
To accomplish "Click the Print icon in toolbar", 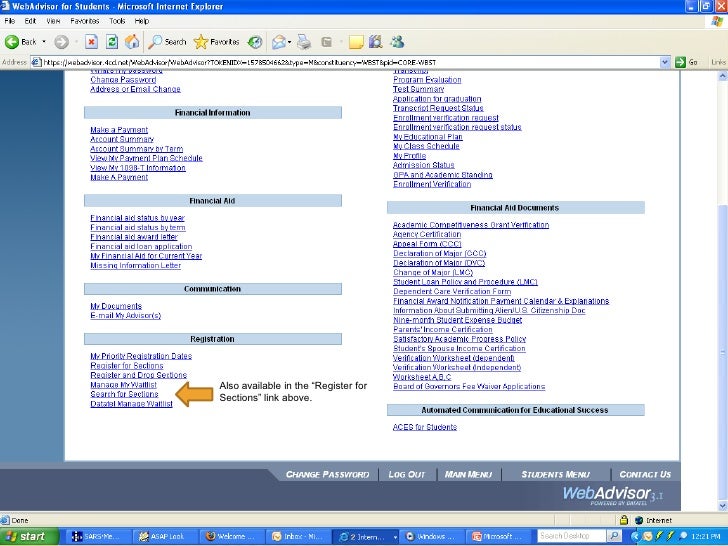I will coord(304,42).
